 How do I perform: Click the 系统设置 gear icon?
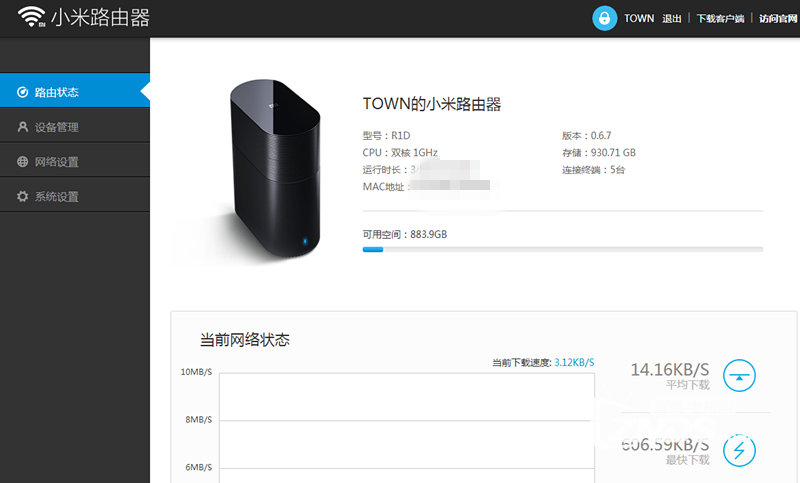[x=22, y=196]
